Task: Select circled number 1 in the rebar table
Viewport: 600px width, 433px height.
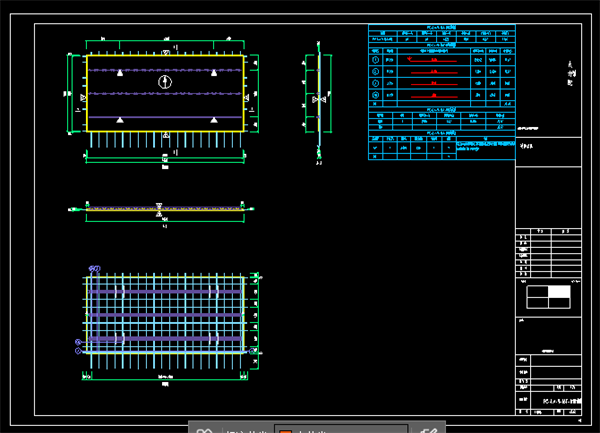Action: click(x=375, y=60)
